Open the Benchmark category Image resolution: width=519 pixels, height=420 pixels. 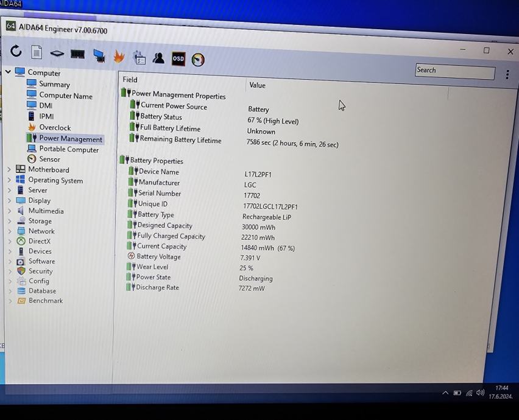40,301
